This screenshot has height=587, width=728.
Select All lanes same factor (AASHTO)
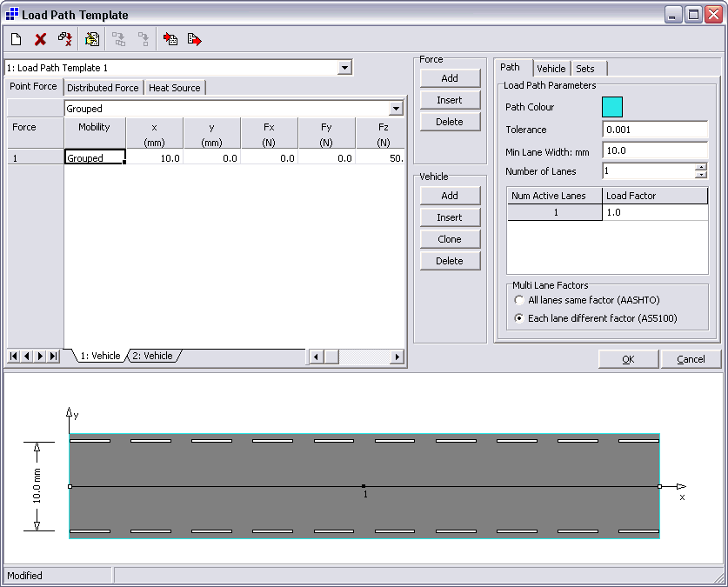point(519,299)
